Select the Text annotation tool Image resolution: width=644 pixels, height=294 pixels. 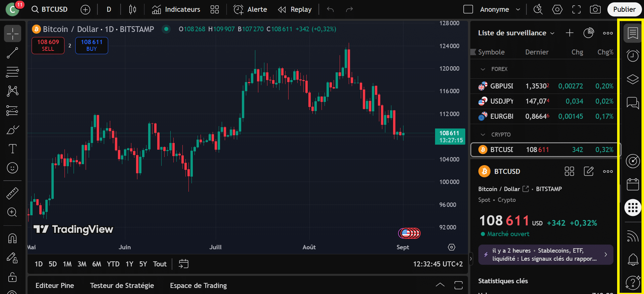(12, 149)
